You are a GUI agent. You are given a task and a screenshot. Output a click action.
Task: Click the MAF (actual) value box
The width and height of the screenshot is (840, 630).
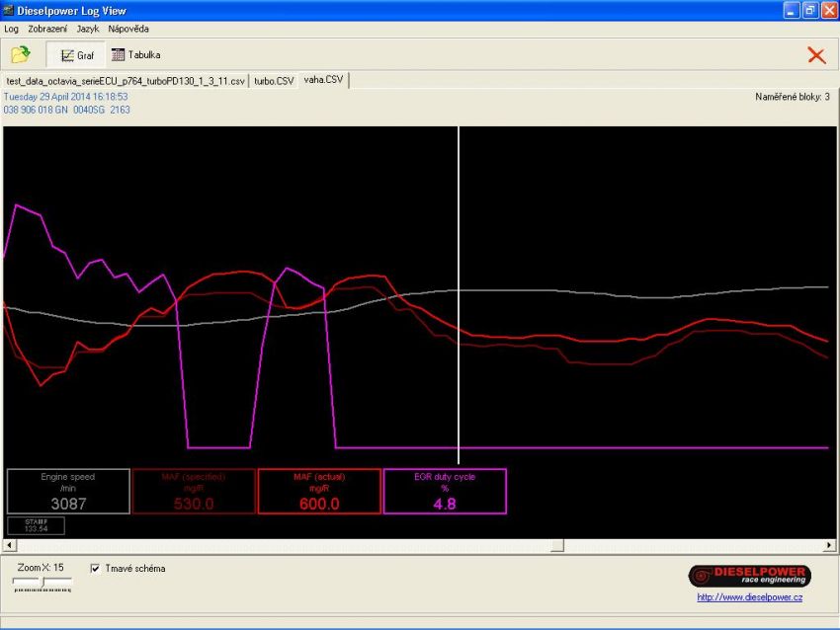point(319,492)
